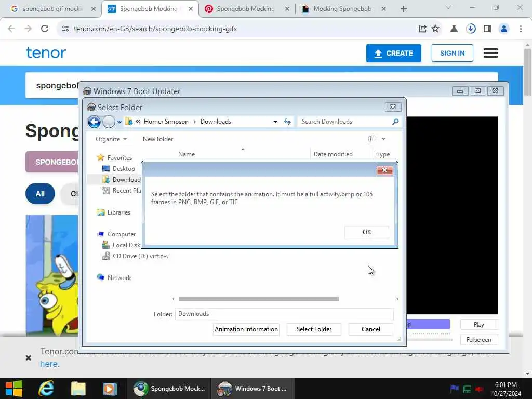Click New folder in dialog toolbar
Image resolution: width=532 pixels, height=399 pixels.
[x=158, y=139]
